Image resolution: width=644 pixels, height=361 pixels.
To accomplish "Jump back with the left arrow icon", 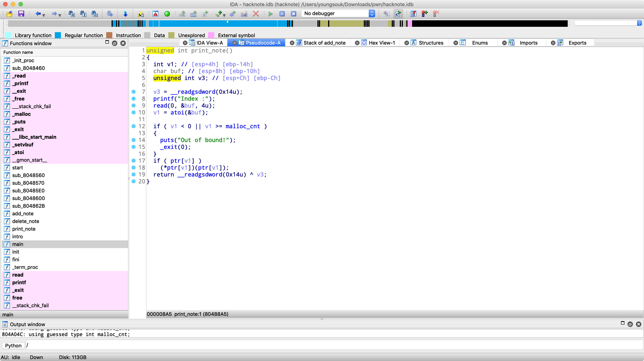I will coord(38,14).
